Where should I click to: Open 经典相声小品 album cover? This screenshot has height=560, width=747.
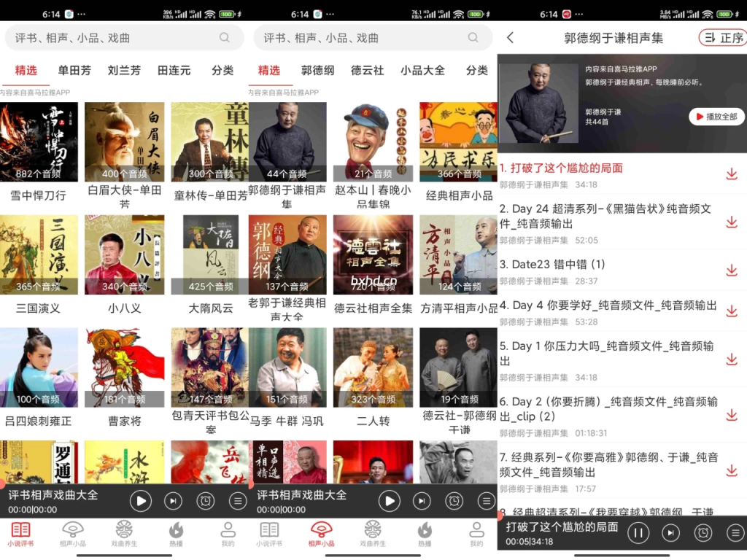pos(458,142)
